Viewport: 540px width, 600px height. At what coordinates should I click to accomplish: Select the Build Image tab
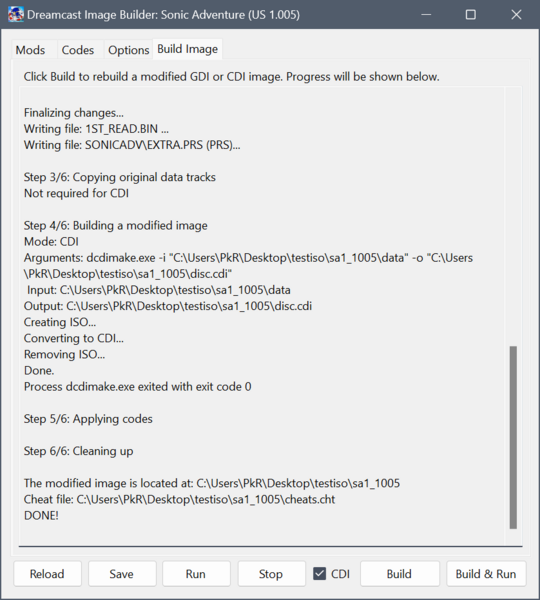pyautogui.click(x=188, y=49)
